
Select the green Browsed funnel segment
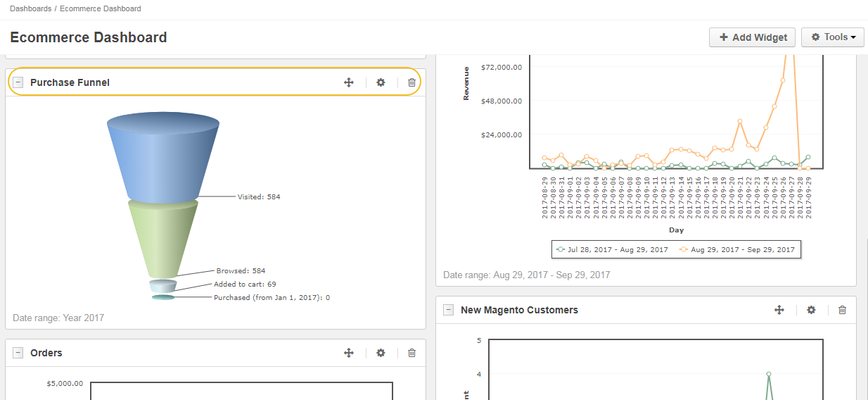[x=162, y=239]
